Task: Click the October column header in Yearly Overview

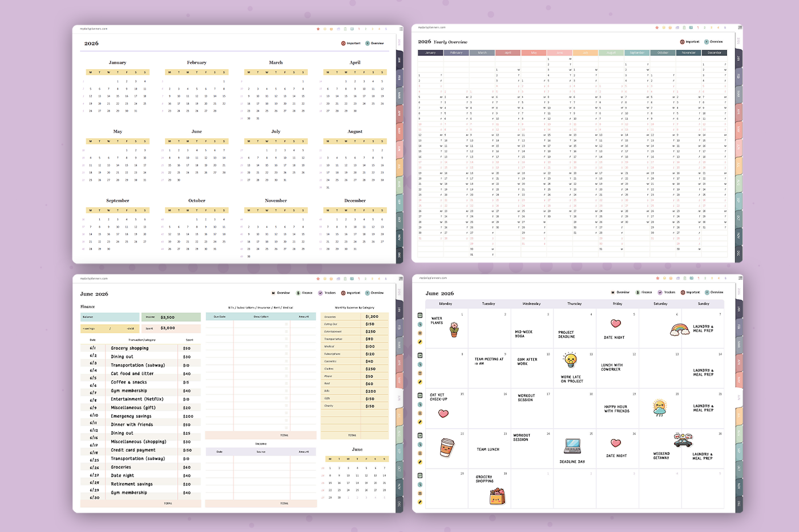Action: pos(663,53)
